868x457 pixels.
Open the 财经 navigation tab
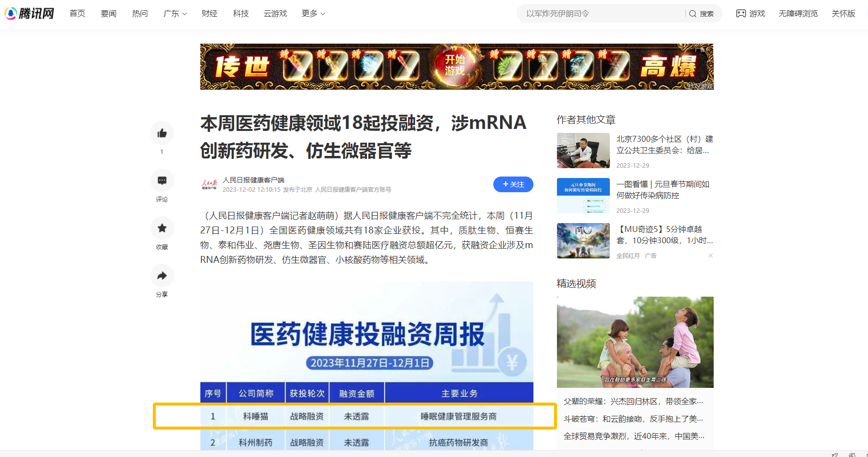209,14
